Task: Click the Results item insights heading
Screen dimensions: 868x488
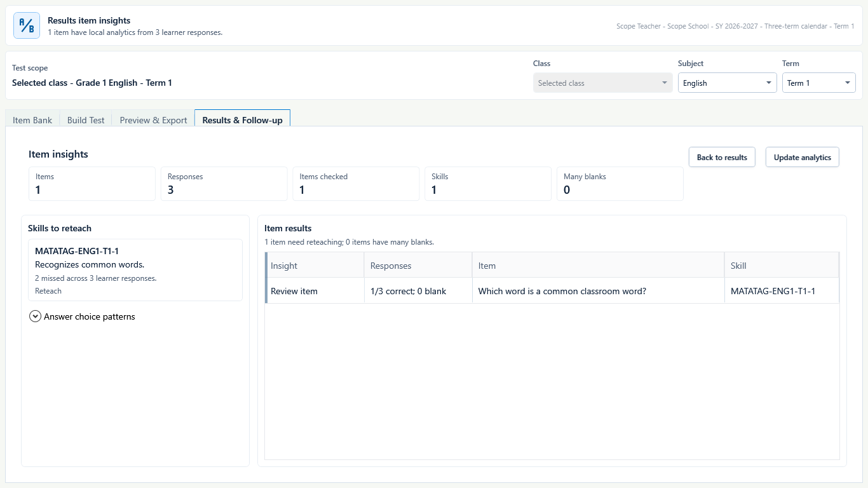Action: click(89, 20)
